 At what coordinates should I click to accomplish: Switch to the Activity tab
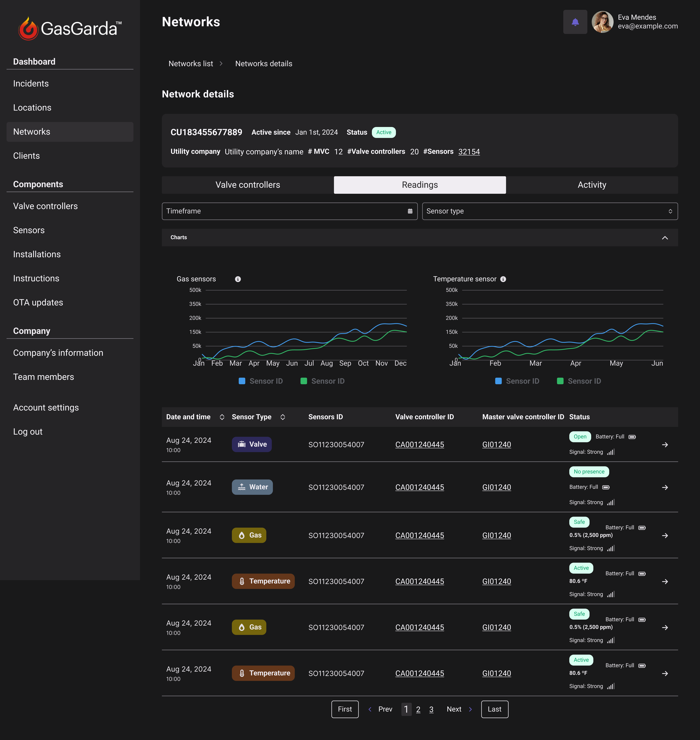click(591, 185)
